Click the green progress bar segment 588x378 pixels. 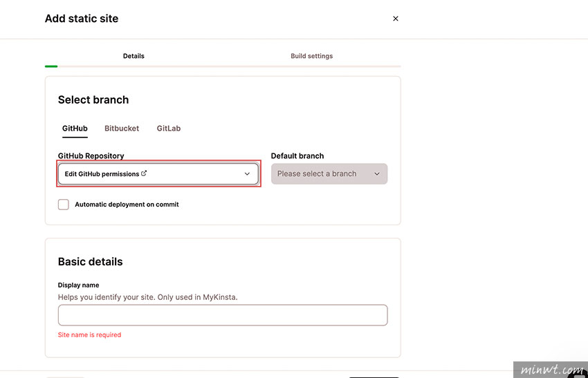coord(51,66)
